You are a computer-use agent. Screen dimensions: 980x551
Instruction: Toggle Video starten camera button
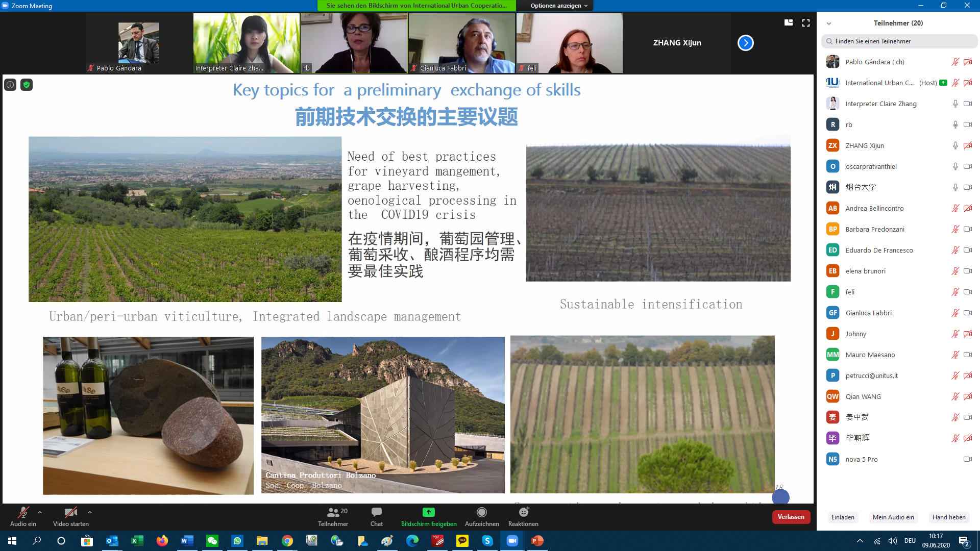(70, 512)
